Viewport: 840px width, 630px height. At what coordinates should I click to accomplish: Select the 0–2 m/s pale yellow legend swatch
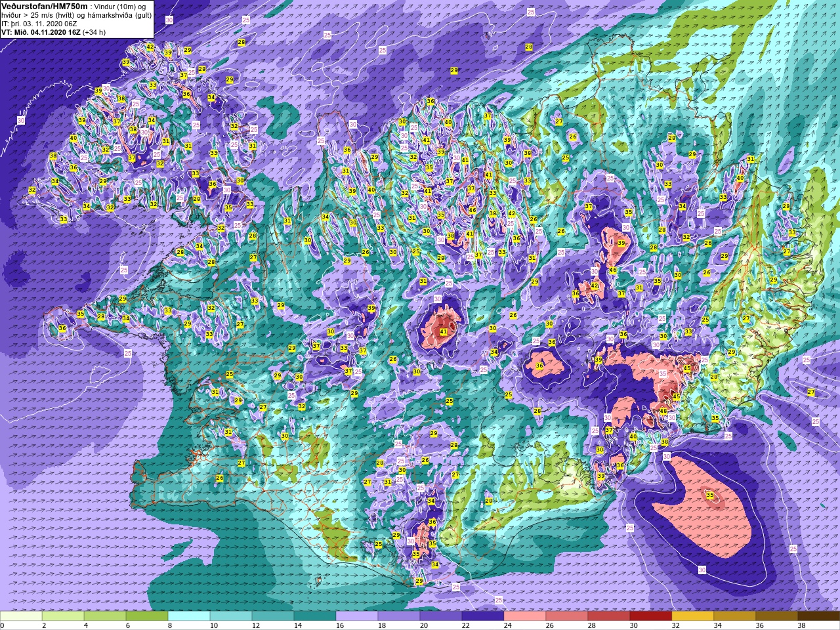tap(21, 617)
